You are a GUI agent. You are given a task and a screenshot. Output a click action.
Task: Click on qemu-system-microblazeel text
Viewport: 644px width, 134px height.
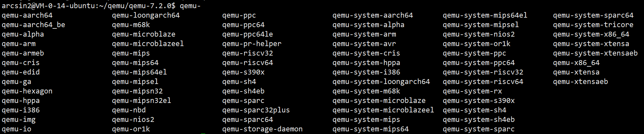[x=383, y=110]
